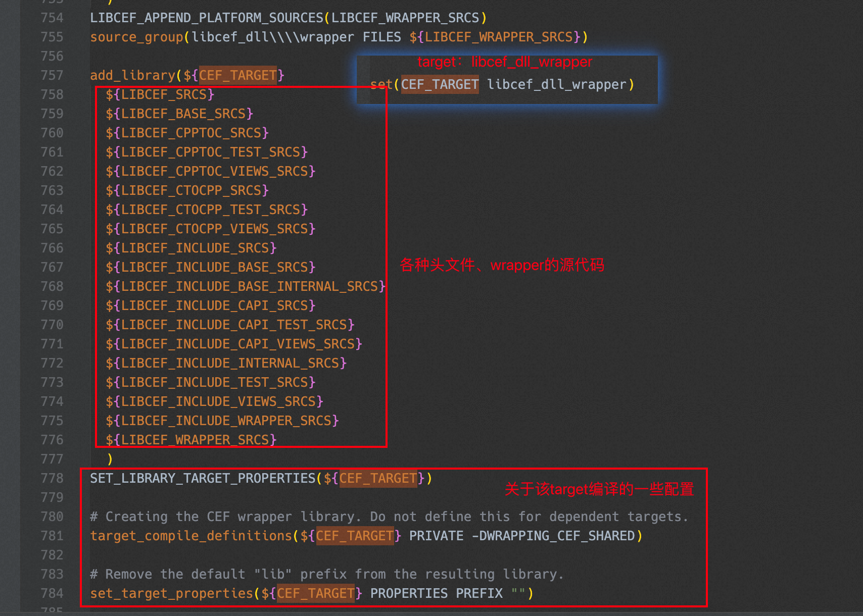Click add_library keyword on line 757
This screenshot has width=863, height=616.
click(x=132, y=75)
